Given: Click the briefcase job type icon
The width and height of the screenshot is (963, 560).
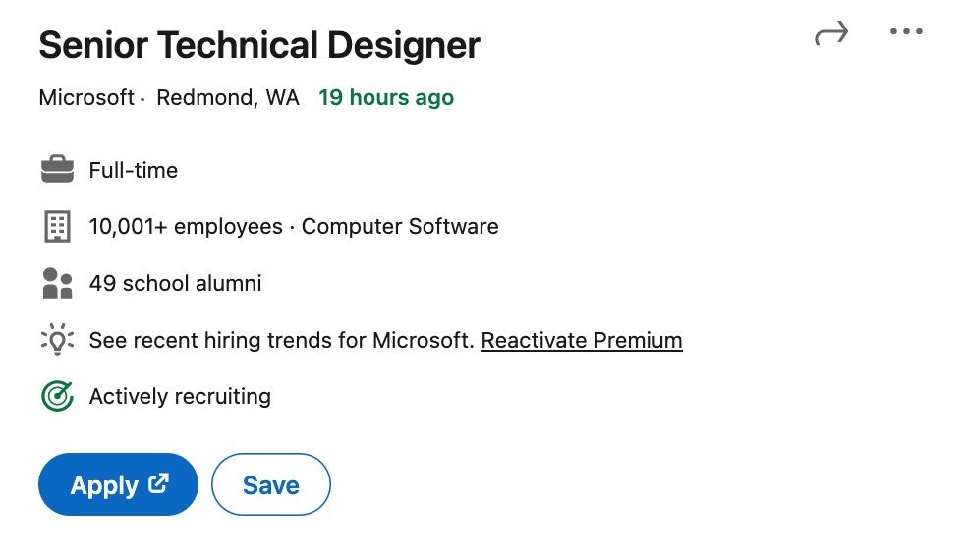Looking at the screenshot, I should pyautogui.click(x=57, y=170).
